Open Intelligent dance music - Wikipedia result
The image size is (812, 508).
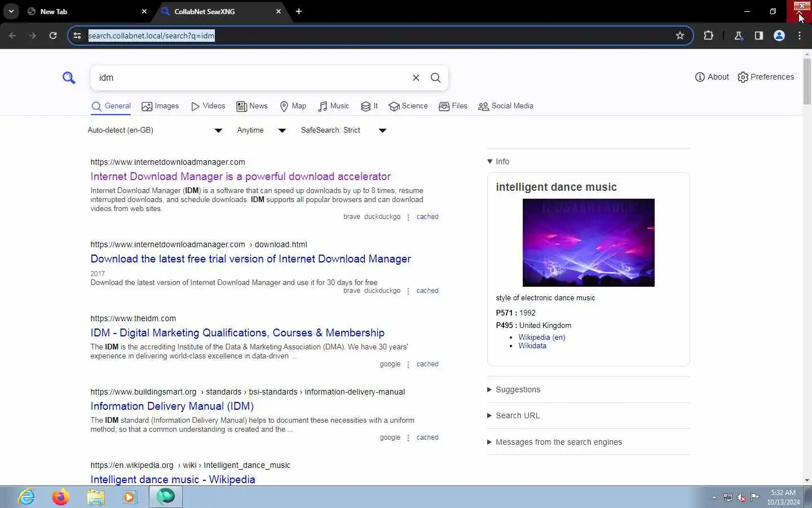pos(173,479)
